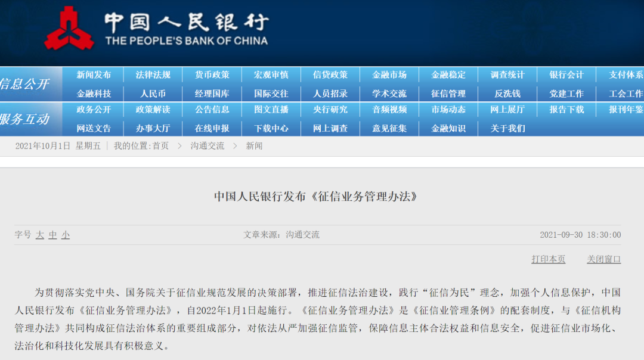Select 政策解读 navigation item
Viewport: 644px width, 360px height.
(x=153, y=110)
